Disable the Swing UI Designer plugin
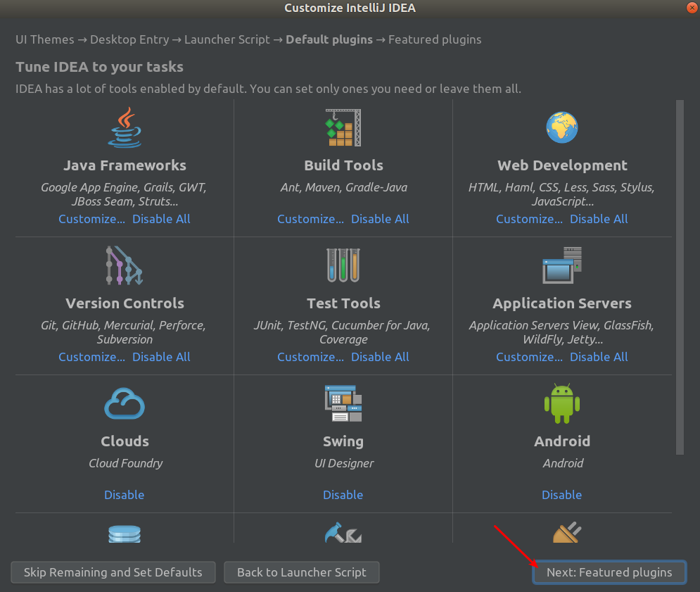 tap(343, 495)
